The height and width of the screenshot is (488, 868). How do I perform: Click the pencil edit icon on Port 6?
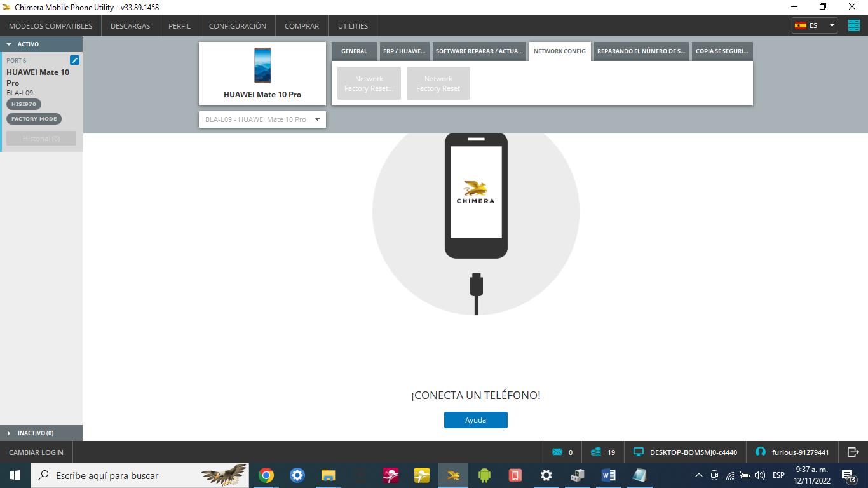pyautogui.click(x=74, y=60)
